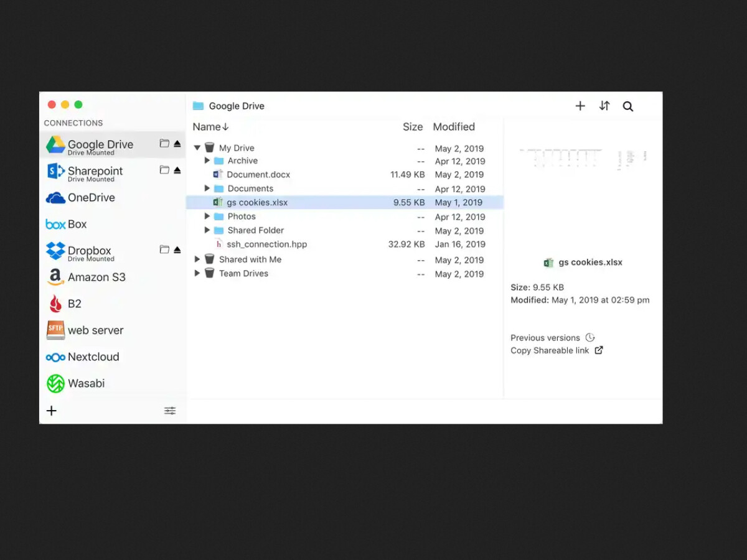
Task: Open the transfers icon with up-down arrows
Action: coord(604,106)
